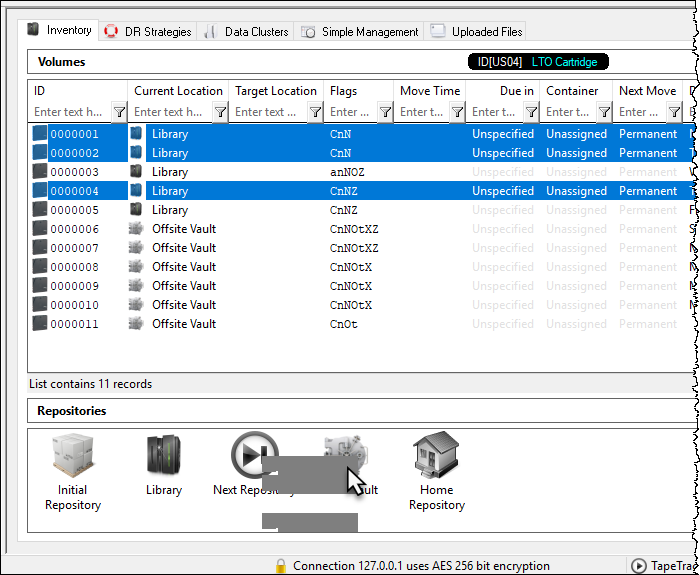
Task: Open the Flags column filter dropdown
Action: click(x=385, y=112)
